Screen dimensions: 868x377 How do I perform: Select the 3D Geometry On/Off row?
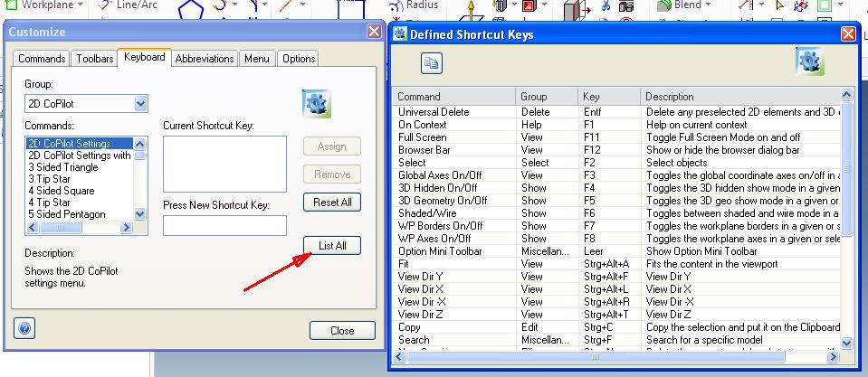click(x=616, y=201)
